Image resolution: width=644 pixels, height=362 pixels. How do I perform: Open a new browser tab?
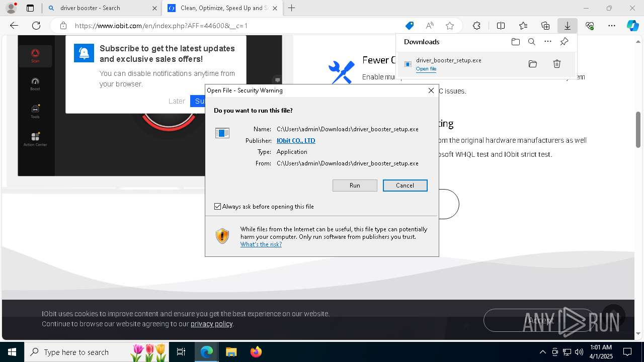tap(292, 8)
